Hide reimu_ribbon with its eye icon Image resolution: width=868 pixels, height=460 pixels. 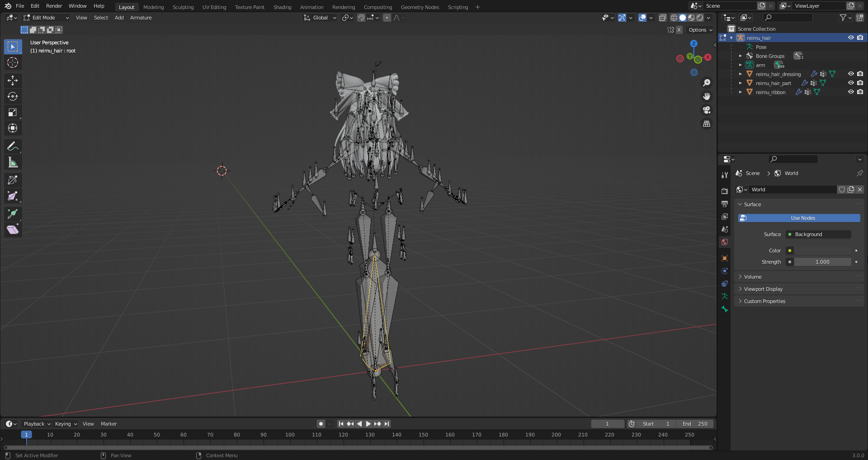(x=851, y=92)
